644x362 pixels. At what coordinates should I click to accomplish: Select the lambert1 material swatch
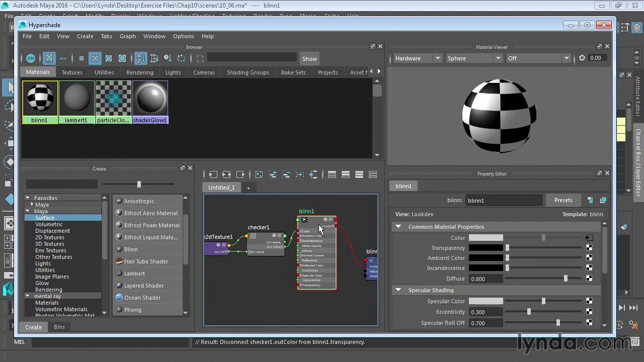click(x=76, y=102)
